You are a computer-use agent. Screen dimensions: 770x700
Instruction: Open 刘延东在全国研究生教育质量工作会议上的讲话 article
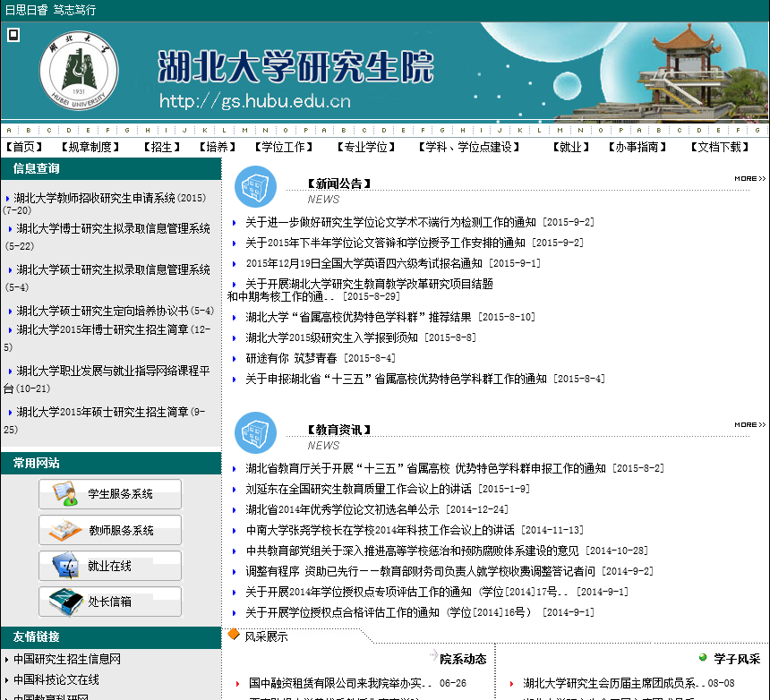coord(358,489)
